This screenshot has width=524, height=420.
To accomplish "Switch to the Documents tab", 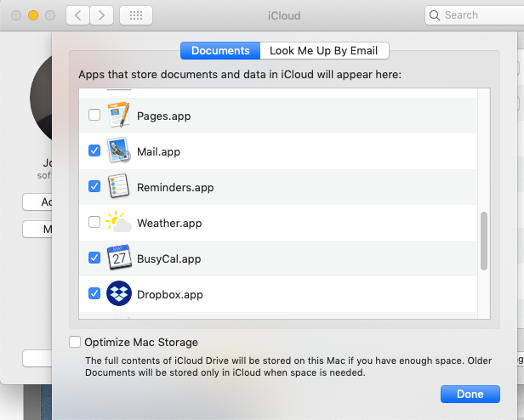I will coord(220,51).
